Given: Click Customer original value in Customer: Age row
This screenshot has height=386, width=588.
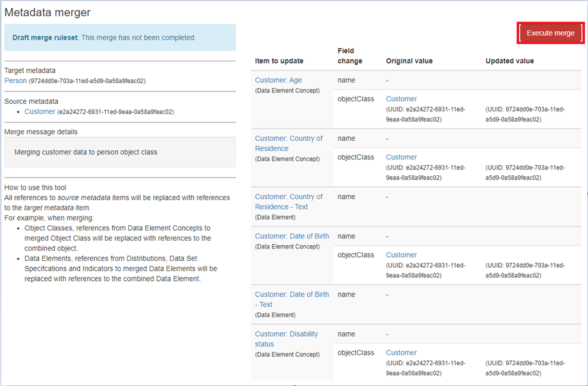Looking at the screenshot, I should [x=401, y=99].
